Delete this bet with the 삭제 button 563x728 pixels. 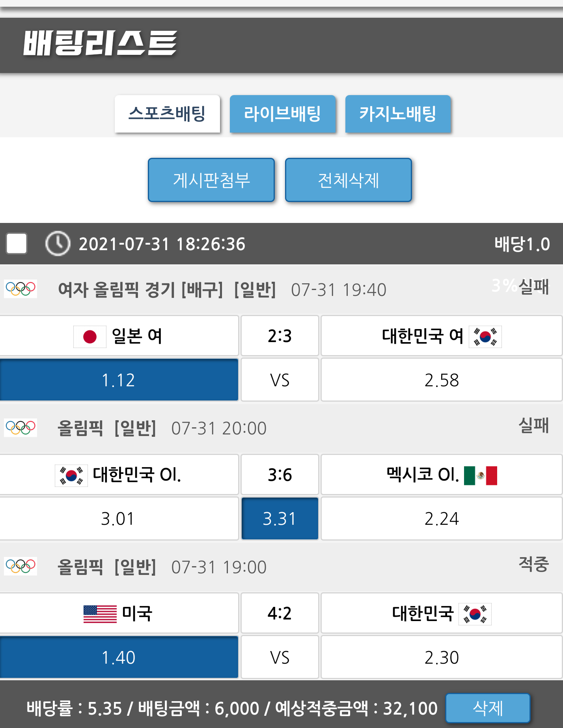488,708
